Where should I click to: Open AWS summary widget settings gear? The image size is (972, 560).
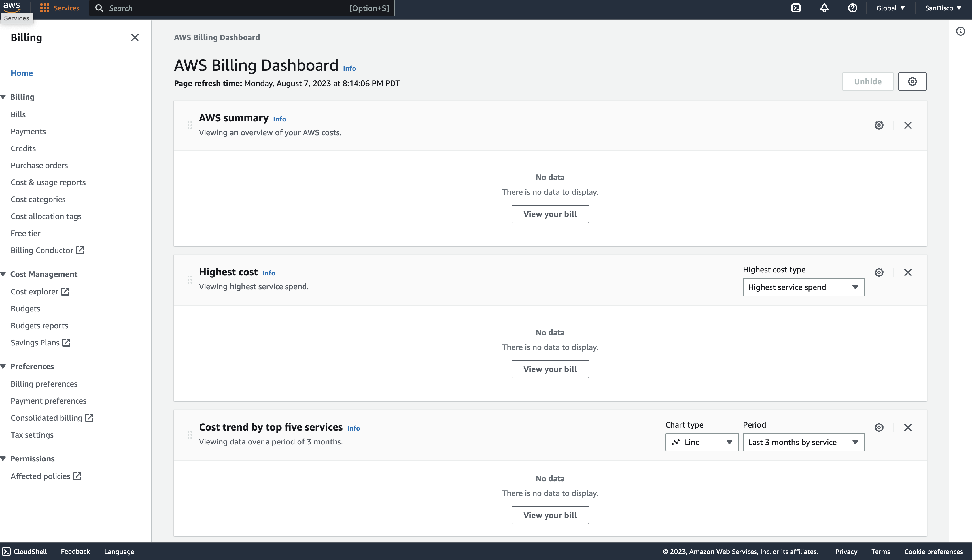click(x=879, y=125)
